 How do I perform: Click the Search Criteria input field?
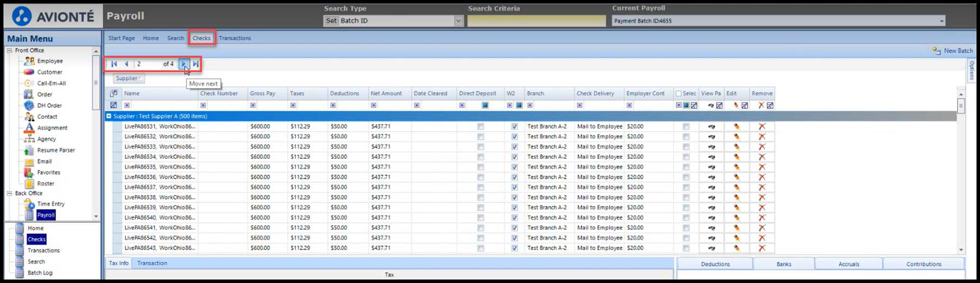[536, 21]
